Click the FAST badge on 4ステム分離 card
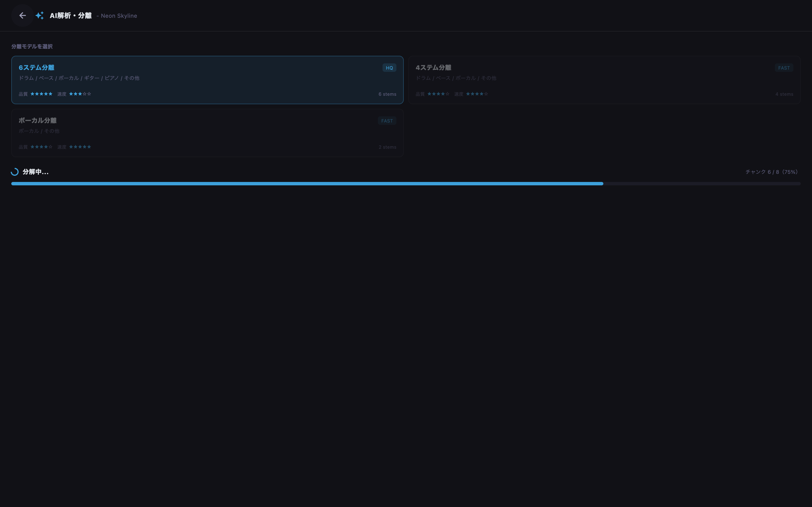 point(784,68)
